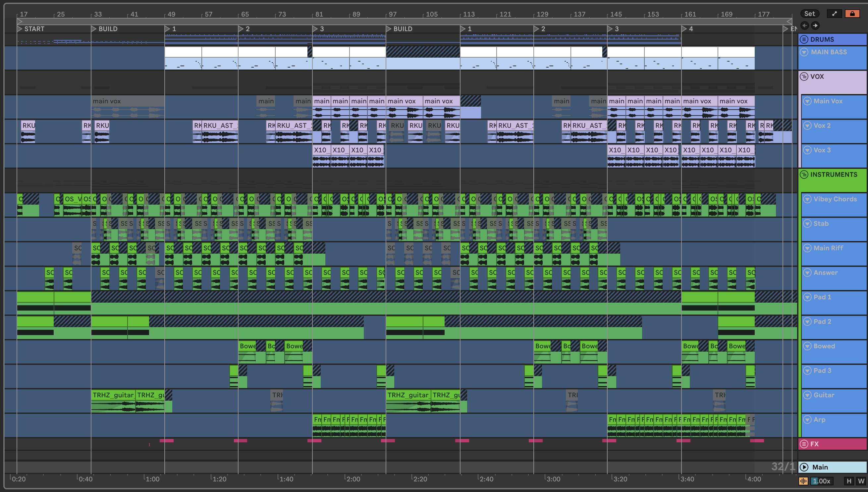Toggle the waveform zoom button

click(x=803, y=481)
